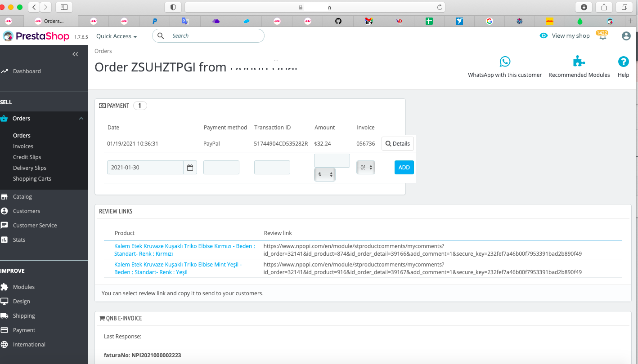Open Invoices in Orders submenu

point(23,146)
